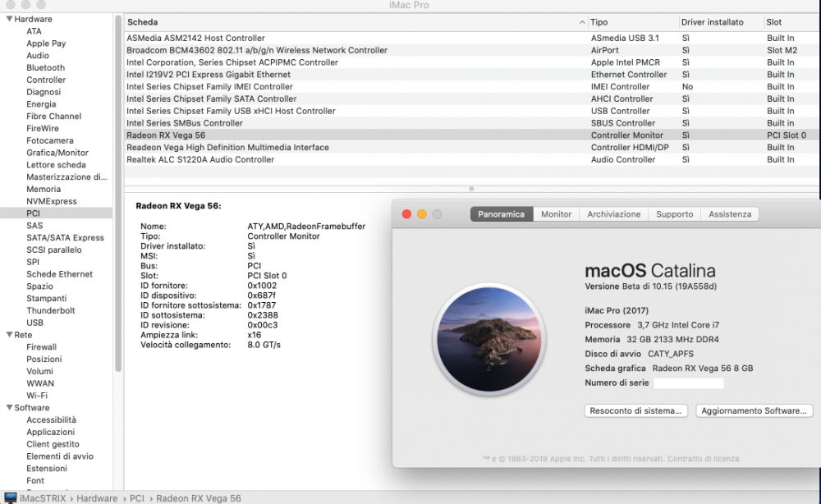Switch to the Assistenza tab
Screen dimensions: 821x504
tap(730, 214)
